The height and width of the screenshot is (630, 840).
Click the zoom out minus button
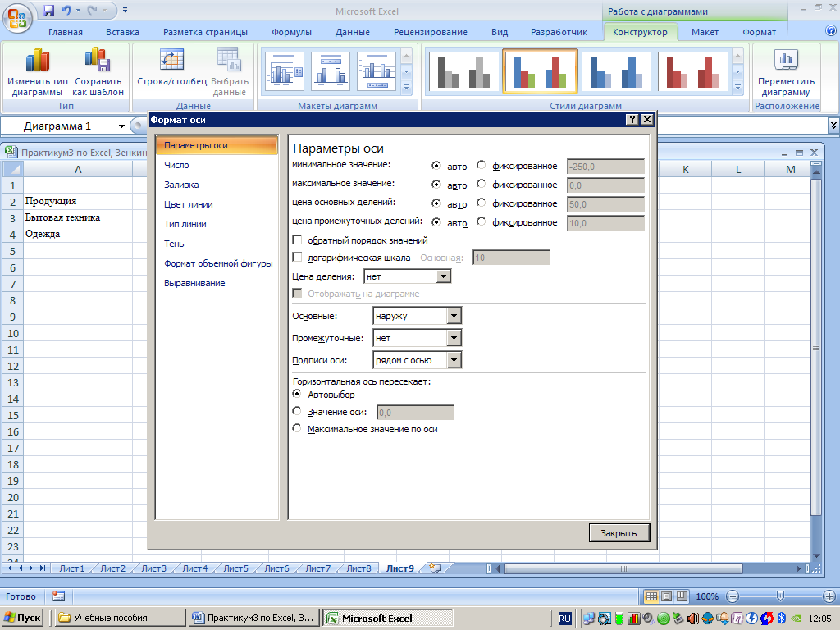click(733, 596)
